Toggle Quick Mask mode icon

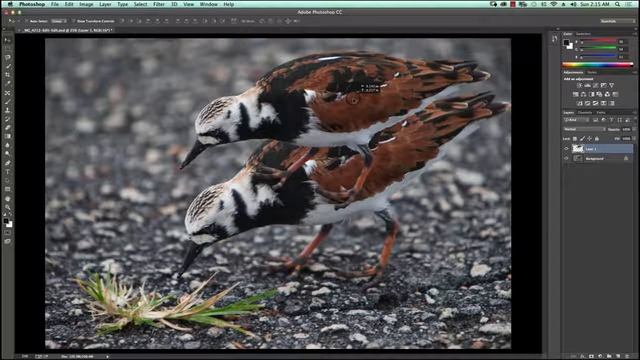point(7,233)
